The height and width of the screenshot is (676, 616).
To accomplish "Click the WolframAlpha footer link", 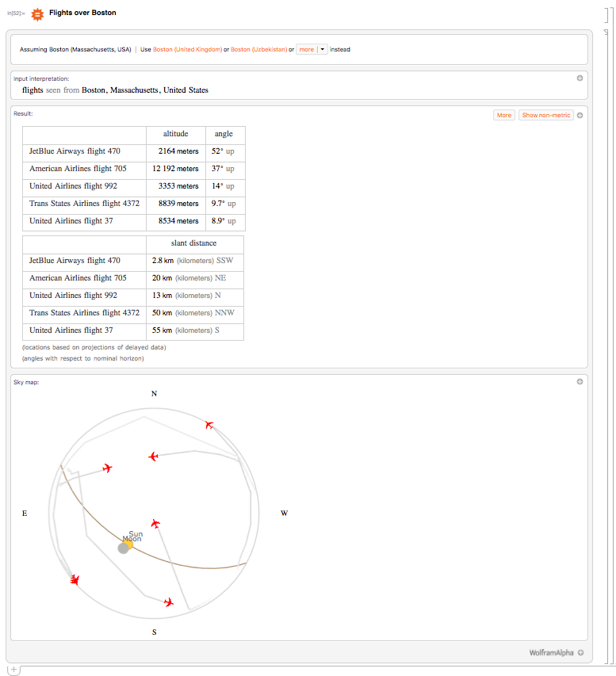I will tap(551, 653).
